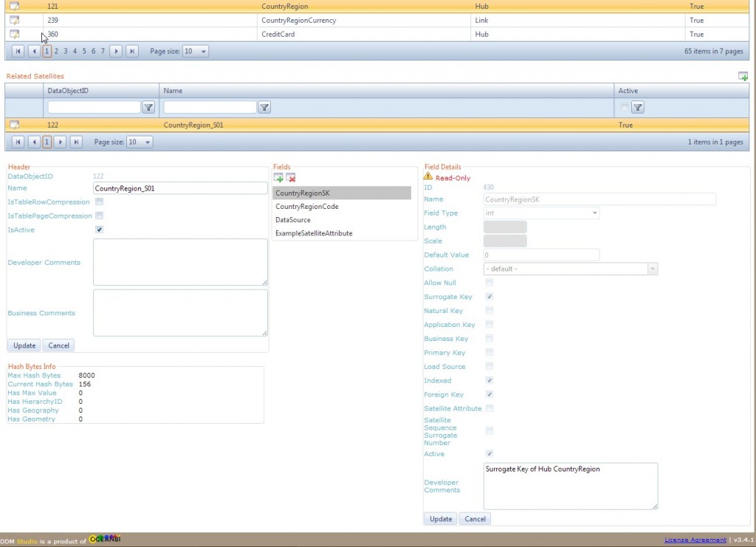Edit the CreditCard row using its edit icon

[15, 34]
